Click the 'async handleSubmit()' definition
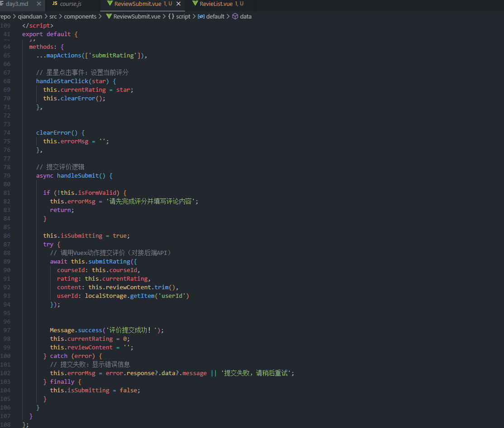This screenshot has height=428, width=504. coord(71,176)
